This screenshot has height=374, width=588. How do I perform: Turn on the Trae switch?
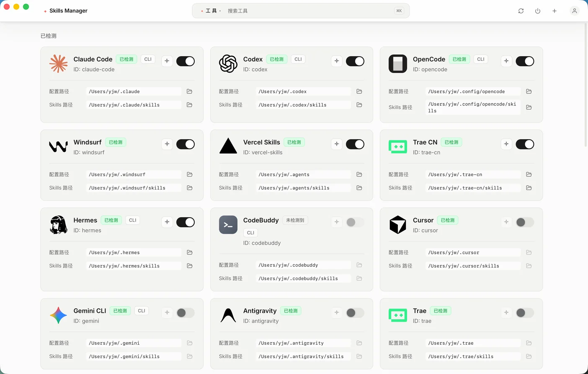coord(525,313)
